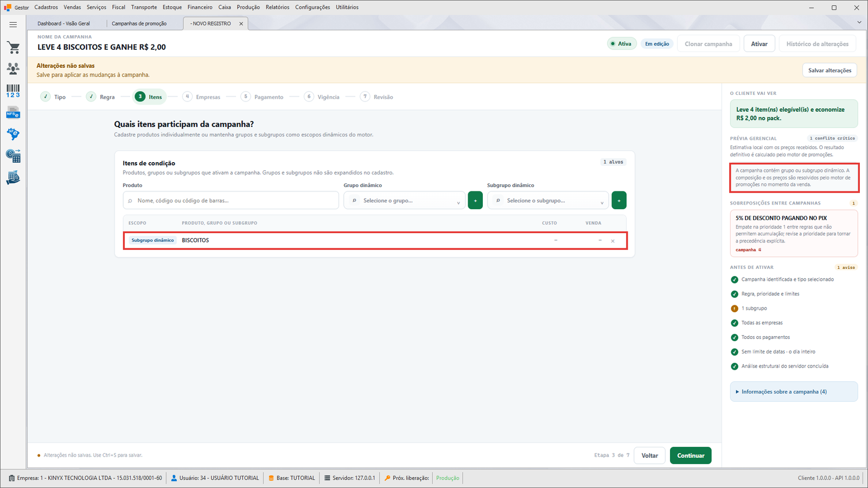Switch to Dashboard - Visão Geral tab

pyautogui.click(x=63, y=23)
